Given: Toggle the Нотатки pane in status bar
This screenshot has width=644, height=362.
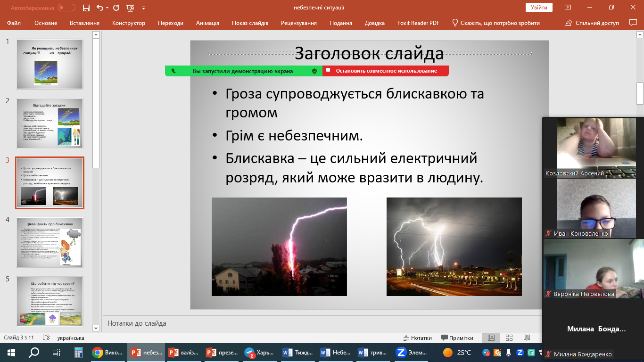Looking at the screenshot, I should pos(418,338).
